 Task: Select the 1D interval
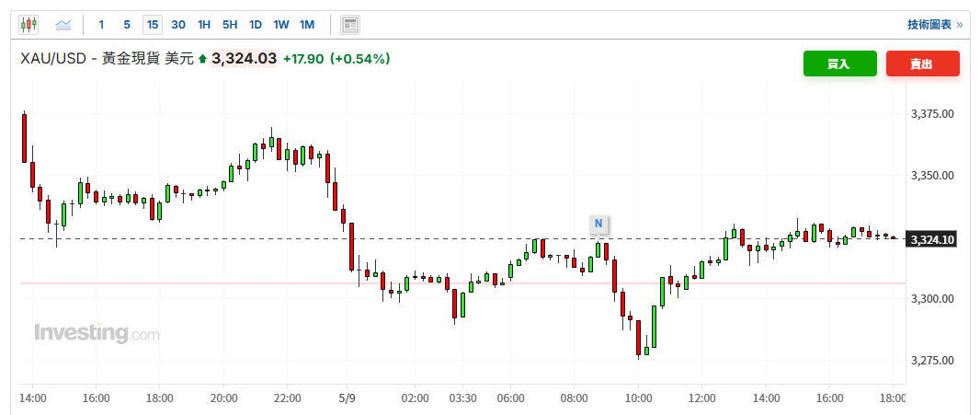[x=255, y=25]
